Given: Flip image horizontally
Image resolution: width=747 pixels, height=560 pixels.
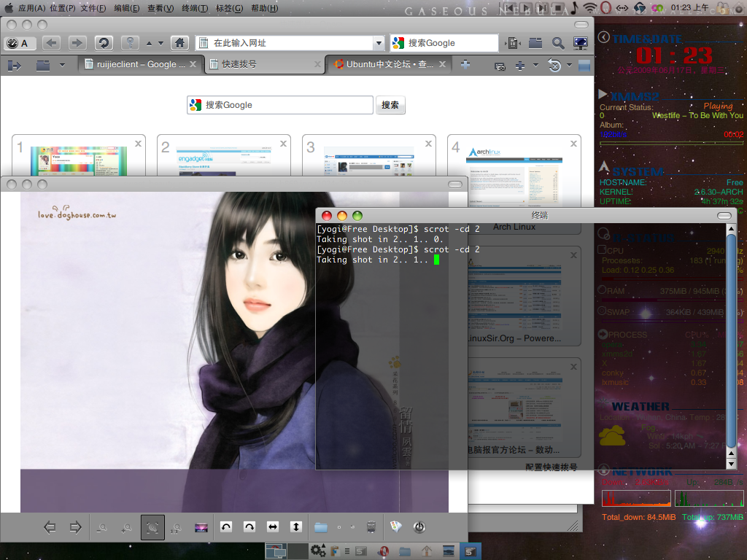Looking at the screenshot, I should tap(273, 526).
